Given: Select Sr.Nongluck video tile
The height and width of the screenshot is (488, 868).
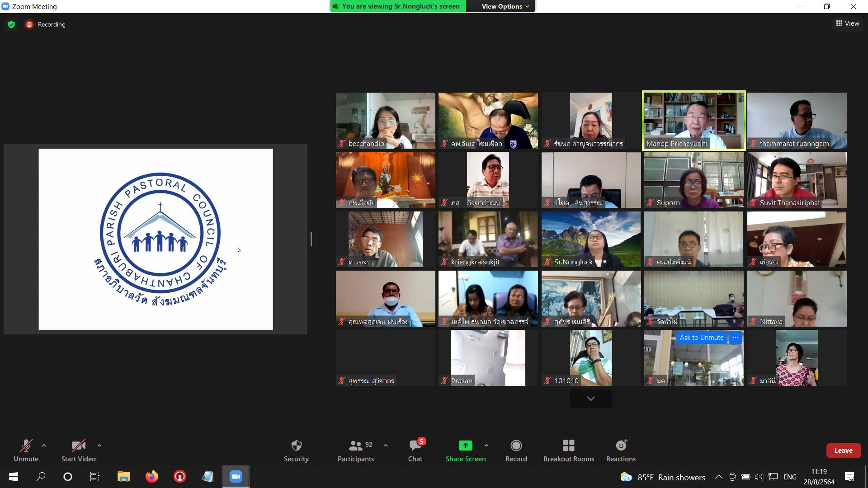Looking at the screenshot, I should point(591,239).
